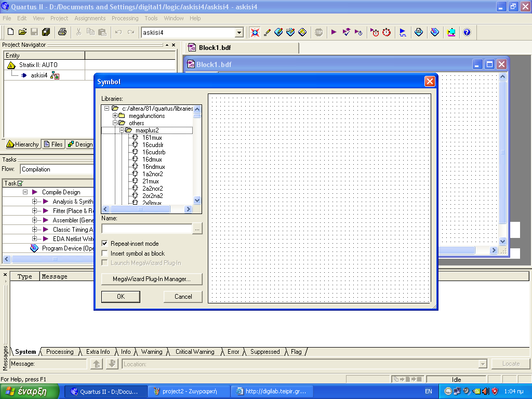Click the Libraries list horizontal scrollbar right arrow
This screenshot has height=399, width=532.
click(x=188, y=209)
